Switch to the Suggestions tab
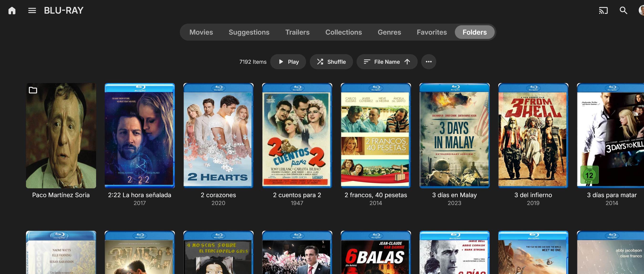Image resolution: width=644 pixels, height=274 pixels. coord(249,32)
